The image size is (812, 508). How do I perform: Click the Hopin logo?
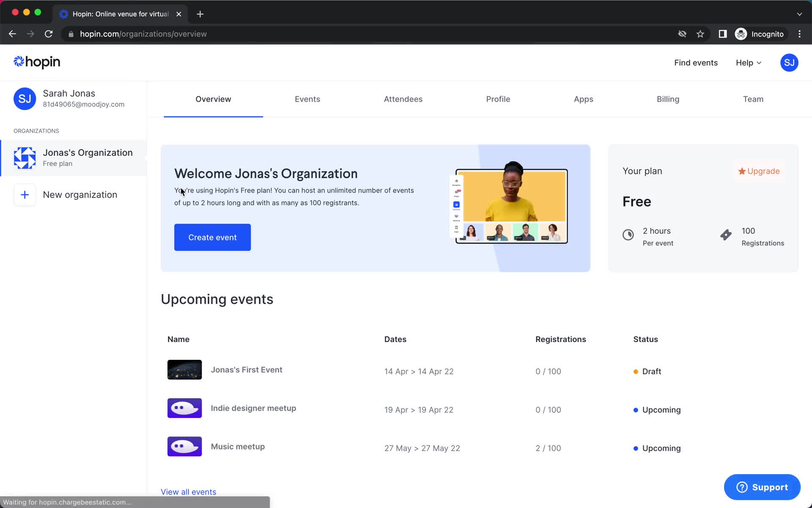37,62
